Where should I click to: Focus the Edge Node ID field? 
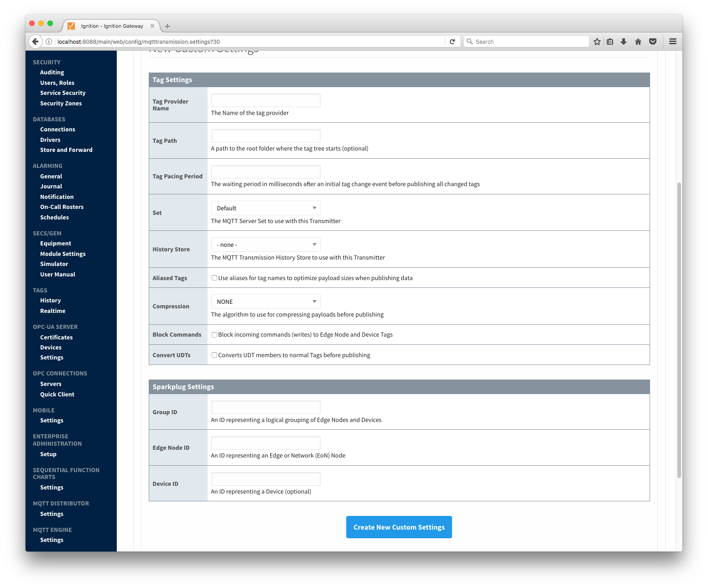pos(265,443)
